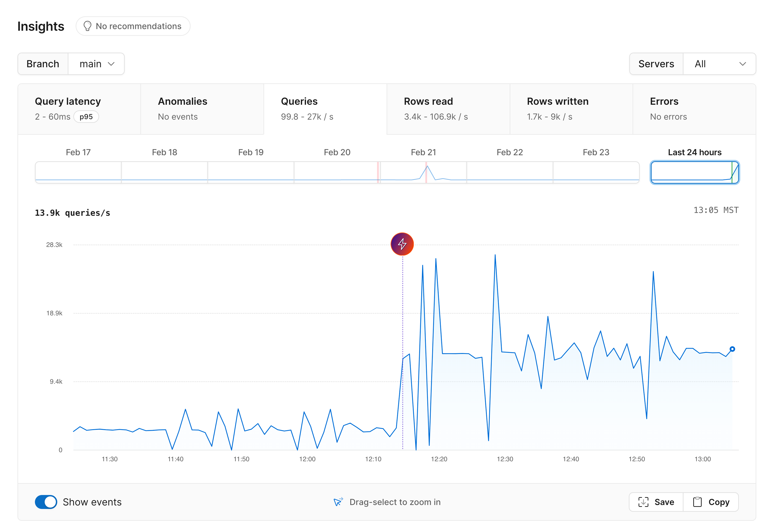Toggle the Show events switch
This screenshot has width=781, height=532.
pos(46,502)
